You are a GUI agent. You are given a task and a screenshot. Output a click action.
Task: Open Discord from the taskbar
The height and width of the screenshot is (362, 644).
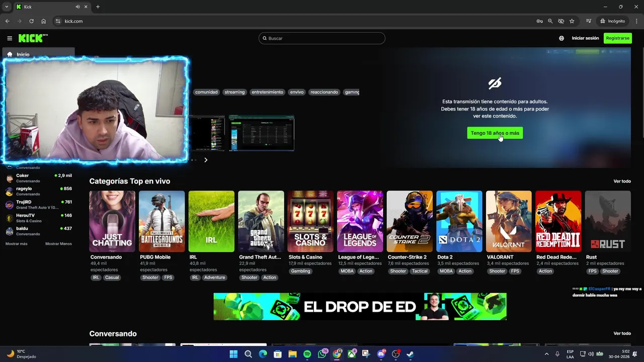pos(381,354)
